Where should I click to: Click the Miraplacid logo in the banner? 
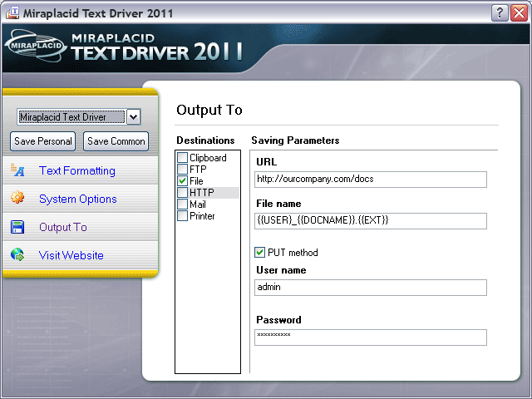point(36,46)
